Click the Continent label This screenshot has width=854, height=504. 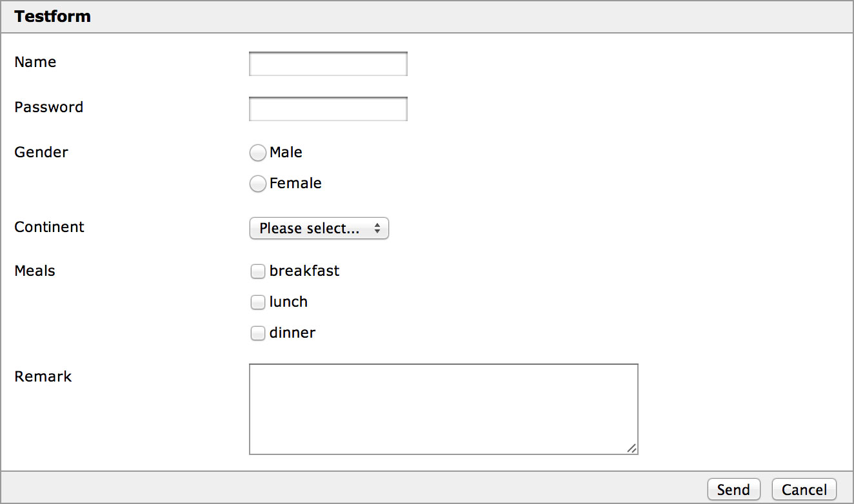click(x=49, y=227)
